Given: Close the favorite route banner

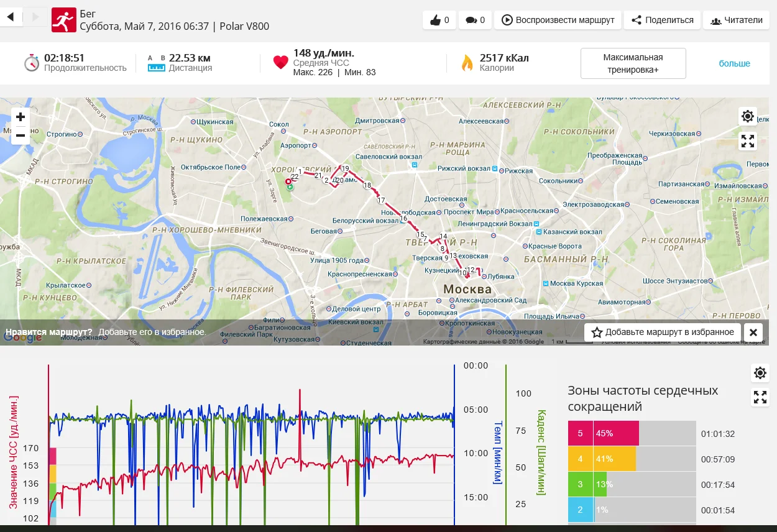Looking at the screenshot, I should point(753,332).
